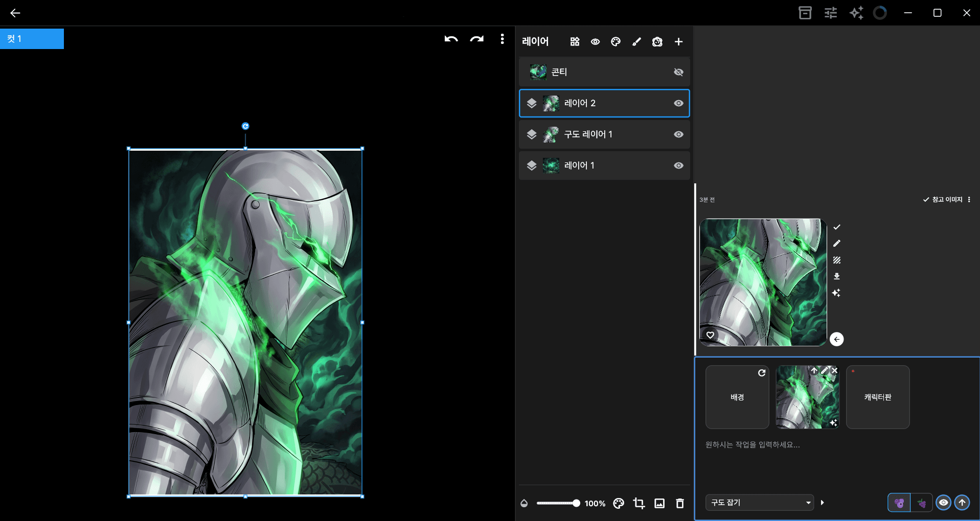Image resolution: width=980 pixels, height=521 pixels.
Task: Adjust the layer opacity slider
Action: [558, 503]
